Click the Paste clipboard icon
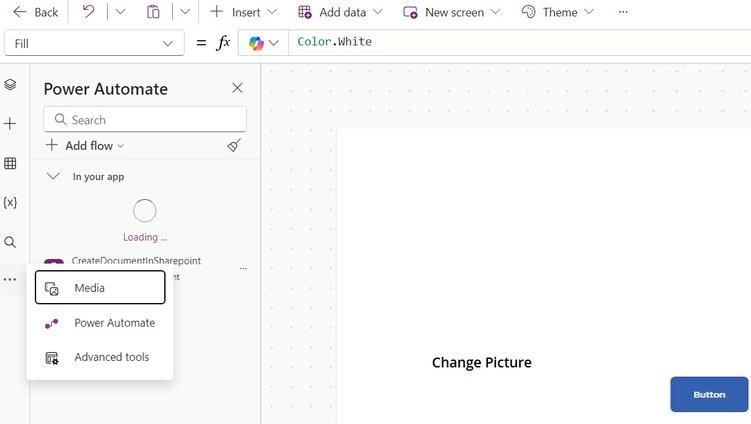This screenshot has height=424, width=751. (153, 12)
